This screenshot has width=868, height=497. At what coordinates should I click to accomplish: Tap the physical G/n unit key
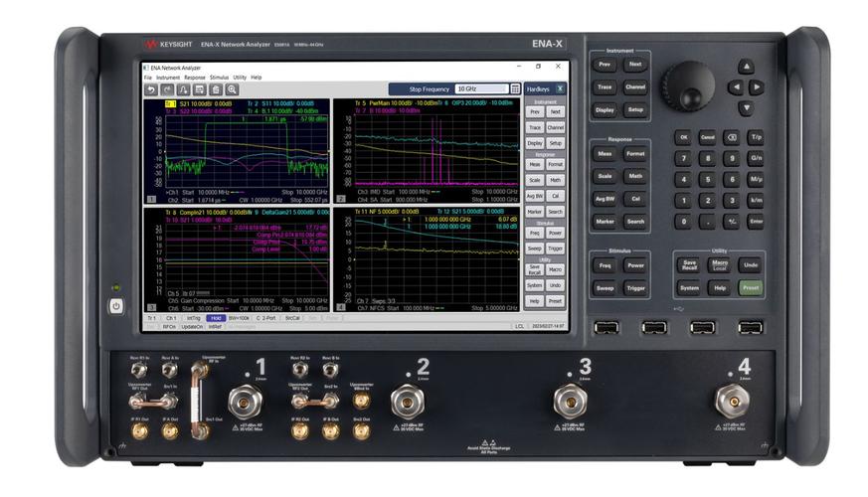[757, 158]
